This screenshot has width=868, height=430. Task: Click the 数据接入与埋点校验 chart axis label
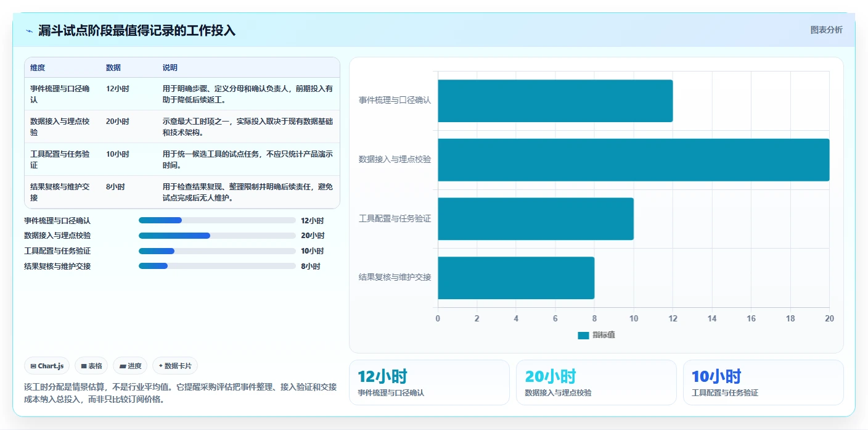[395, 159]
